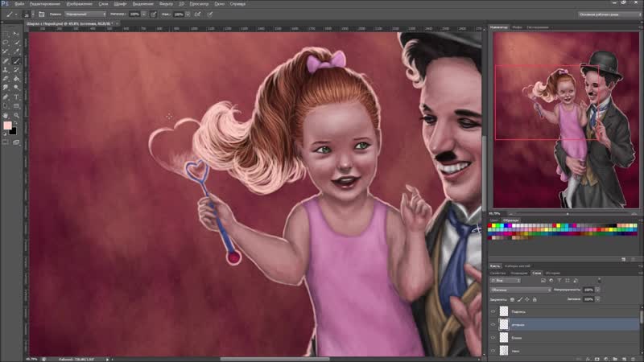Toggle visibility of the bottom visible layer
The width and height of the screenshot is (644, 362).
[493, 351]
